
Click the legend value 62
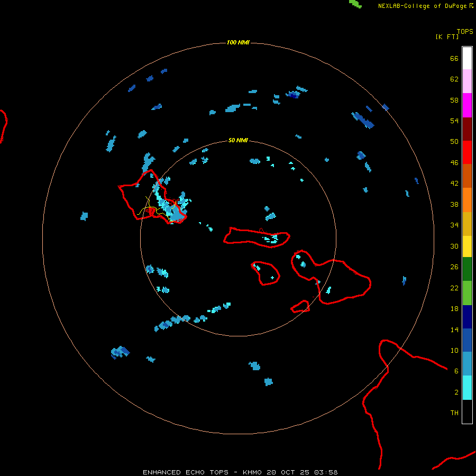(454, 79)
